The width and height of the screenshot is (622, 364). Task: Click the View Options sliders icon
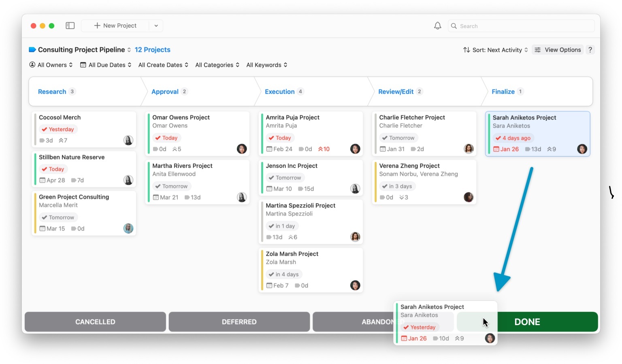point(537,50)
